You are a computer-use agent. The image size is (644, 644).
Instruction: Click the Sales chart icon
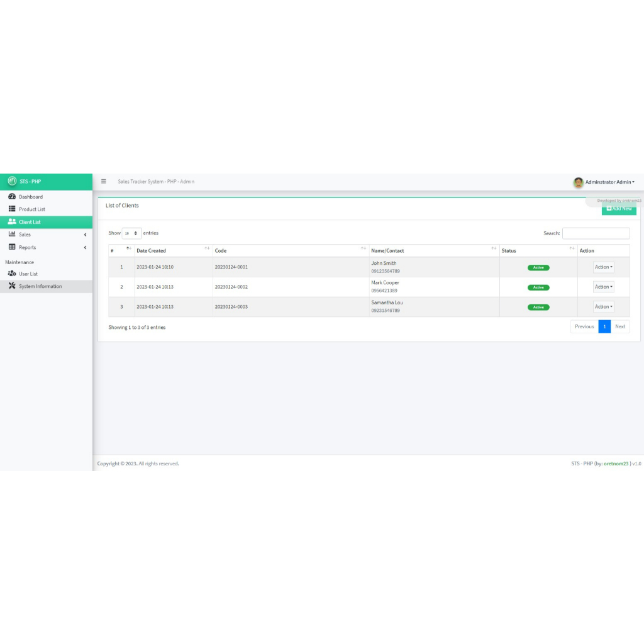tap(12, 234)
